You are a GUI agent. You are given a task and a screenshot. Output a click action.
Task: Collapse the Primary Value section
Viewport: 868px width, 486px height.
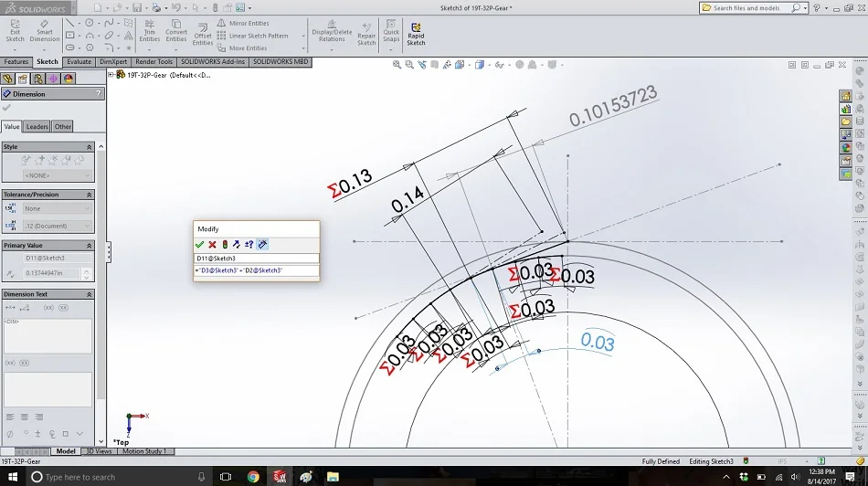pos(90,245)
